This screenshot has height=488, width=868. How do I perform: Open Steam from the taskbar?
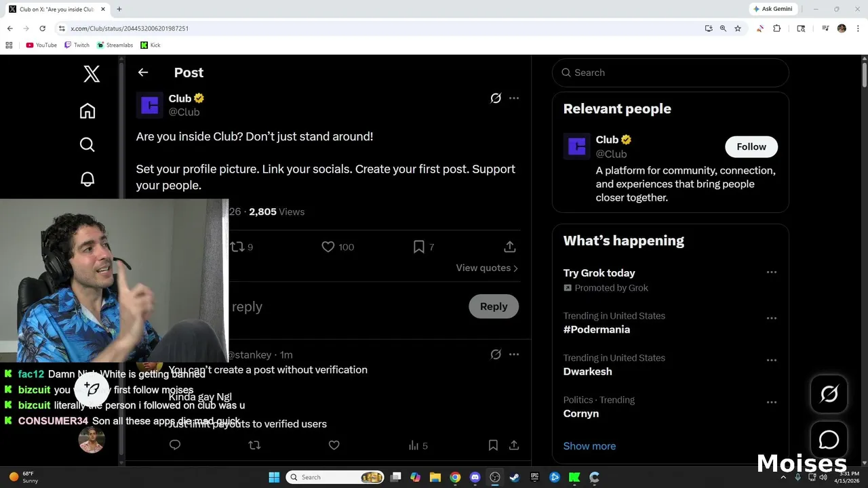tap(515, 477)
